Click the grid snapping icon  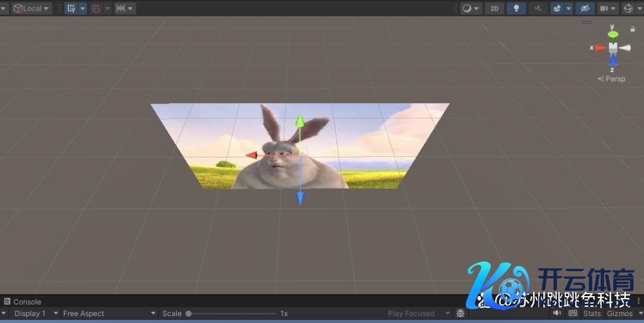[96, 9]
